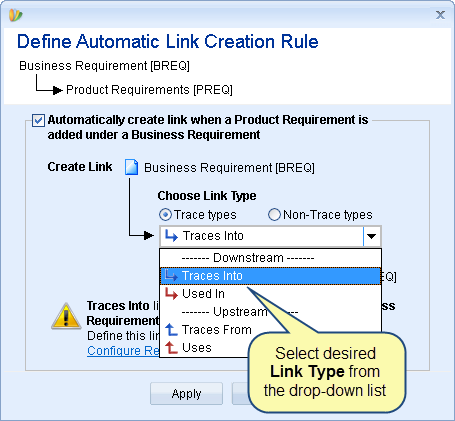Choose Uses in the link type list
This screenshot has height=421, width=455.
tap(197, 348)
